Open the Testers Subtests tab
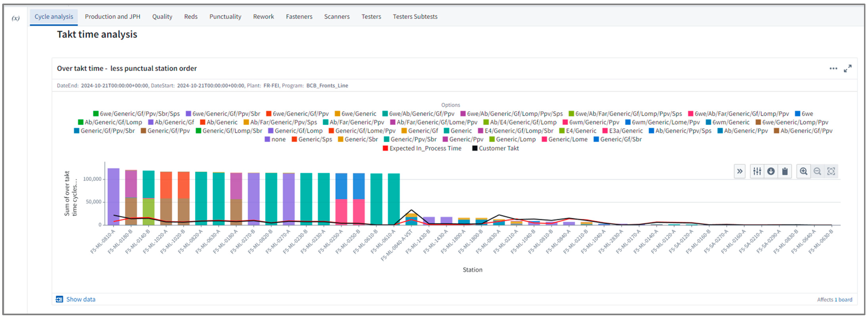This screenshot has width=868, height=318. 415,16
